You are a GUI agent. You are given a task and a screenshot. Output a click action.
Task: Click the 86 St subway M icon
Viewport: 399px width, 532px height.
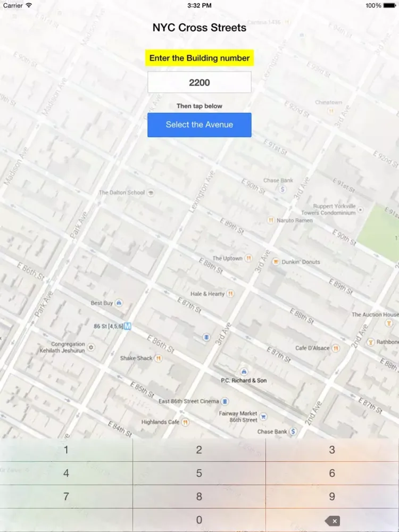point(127,326)
